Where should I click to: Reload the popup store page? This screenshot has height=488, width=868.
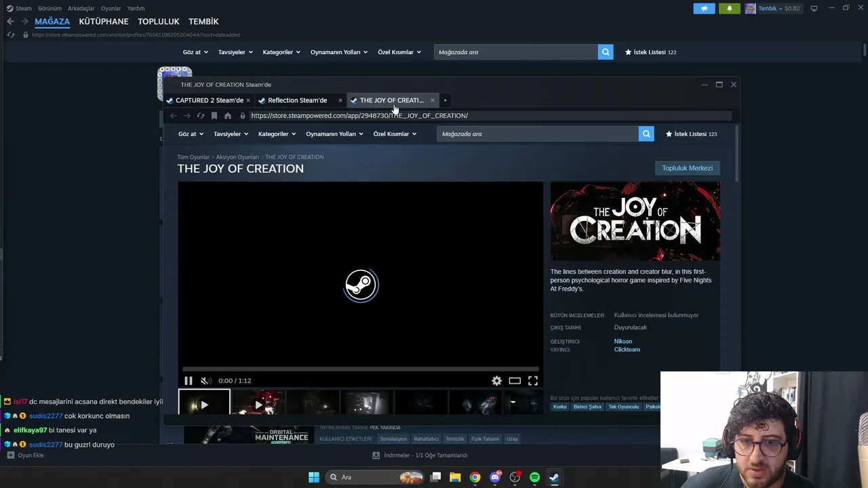click(x=201, y=116)
